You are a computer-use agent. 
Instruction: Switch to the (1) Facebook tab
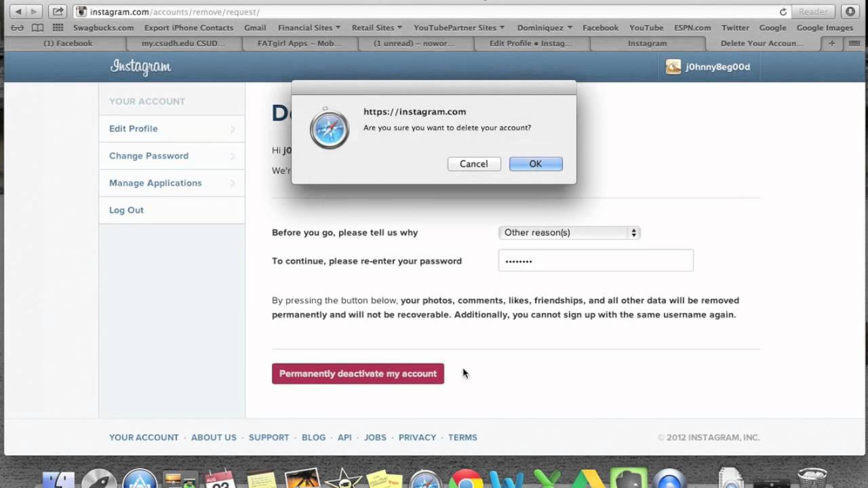(68, 43)
